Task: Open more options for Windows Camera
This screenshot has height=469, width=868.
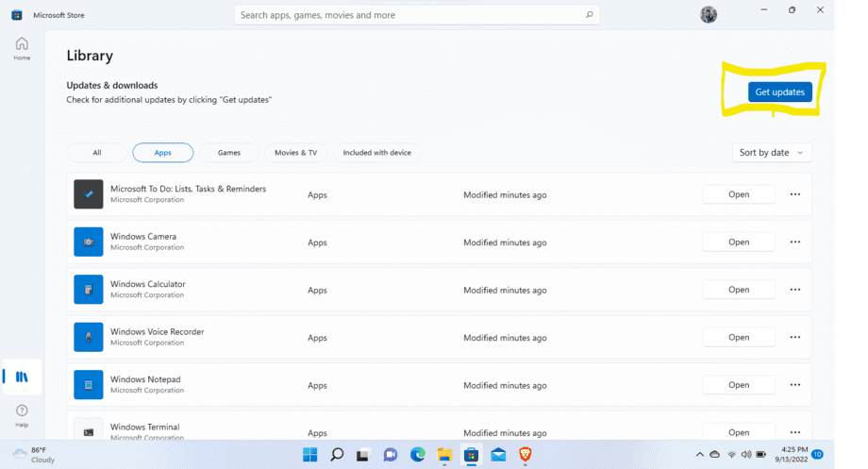Action: (795, 242)
